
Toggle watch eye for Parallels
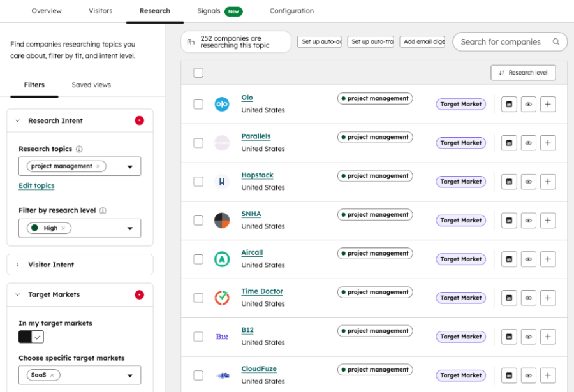click(x=528, y=143)
